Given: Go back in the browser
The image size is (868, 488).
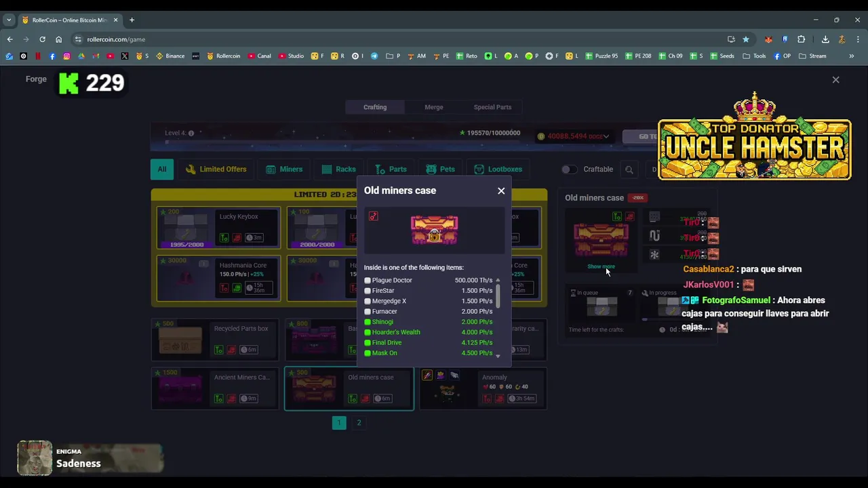Looking at the screenshot, I should click(9, 39).
